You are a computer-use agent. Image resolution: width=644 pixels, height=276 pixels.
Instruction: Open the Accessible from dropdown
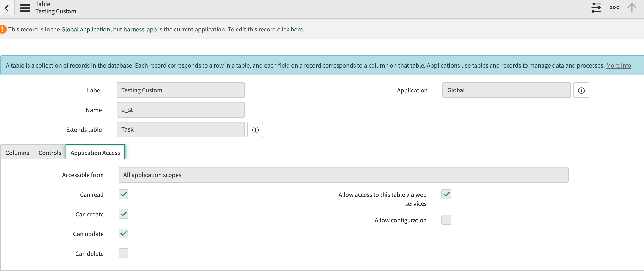tap(343, 175)
